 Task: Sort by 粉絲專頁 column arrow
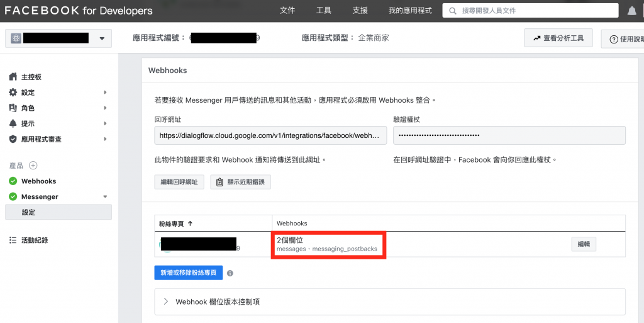[190, 224]
